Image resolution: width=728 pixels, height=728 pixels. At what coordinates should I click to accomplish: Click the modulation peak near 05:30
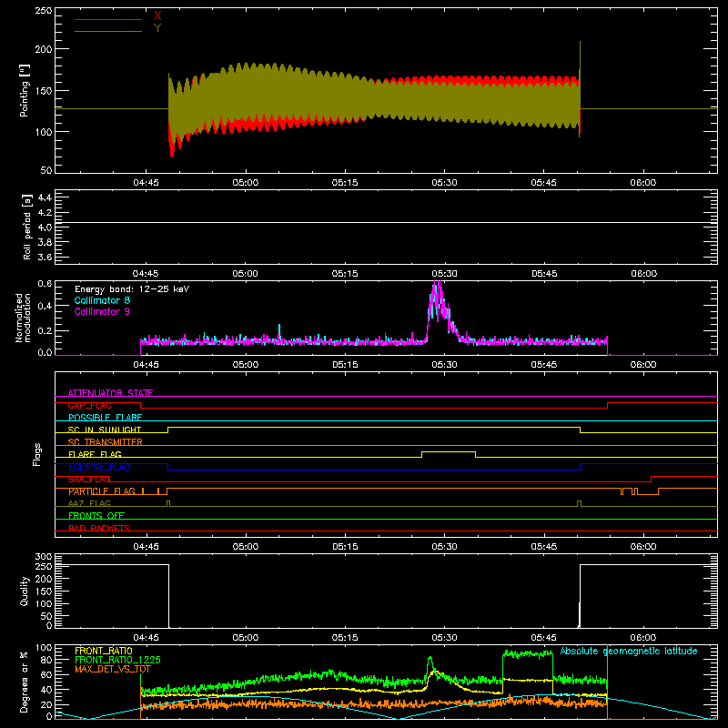(x=437, y=298)
